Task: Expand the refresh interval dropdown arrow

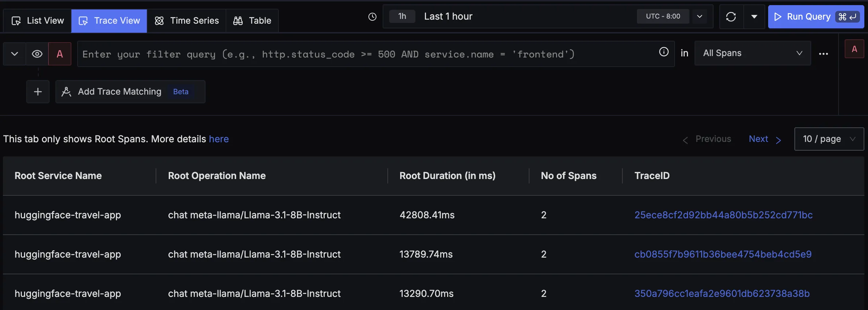Action: [x=754, y=17]
